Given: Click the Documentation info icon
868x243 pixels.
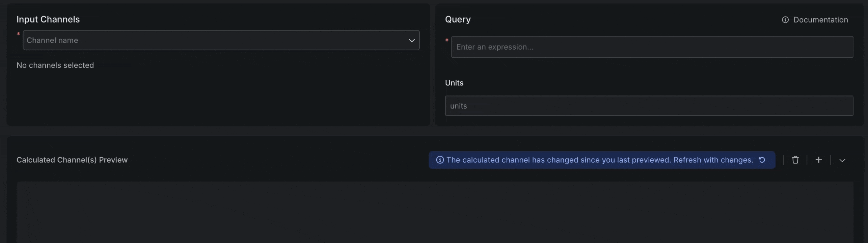Looking at the screenshot, I should tap(785, 20).
